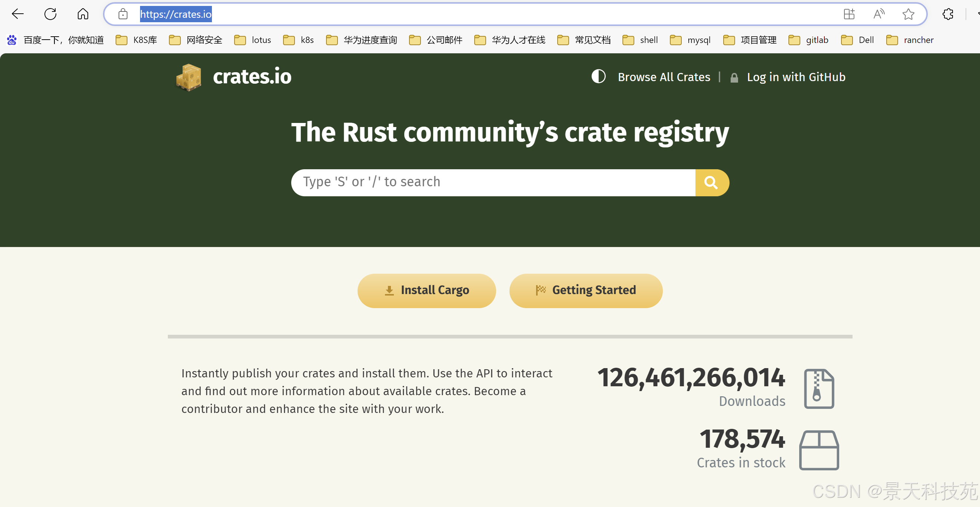Add page to favorites star icon
Screen dimensions: 980x507
908,14
